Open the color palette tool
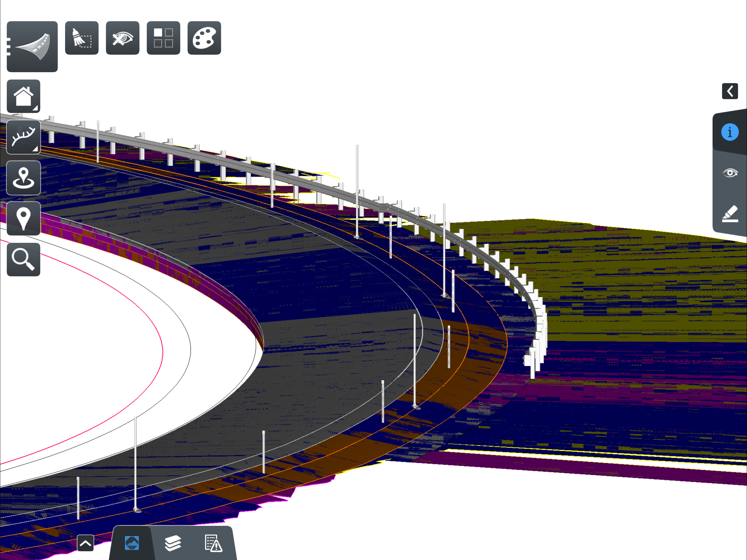The image size is (747, 560). click(x=204, y=38)
